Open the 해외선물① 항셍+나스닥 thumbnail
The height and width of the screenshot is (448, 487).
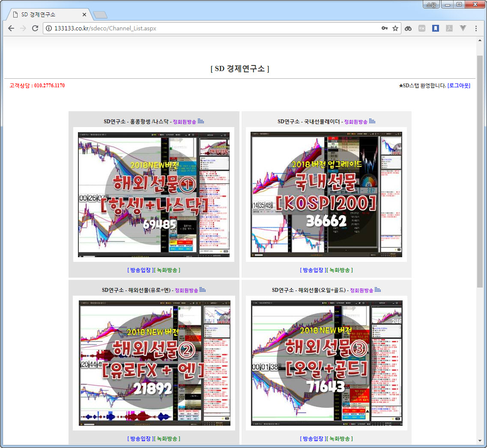154,195
